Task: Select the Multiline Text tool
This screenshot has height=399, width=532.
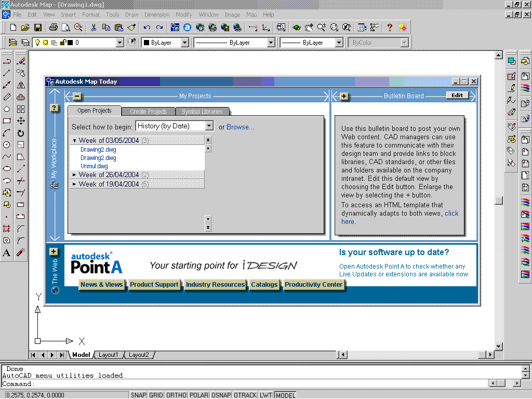Action: pyautogui.click(x=6, y=253)
